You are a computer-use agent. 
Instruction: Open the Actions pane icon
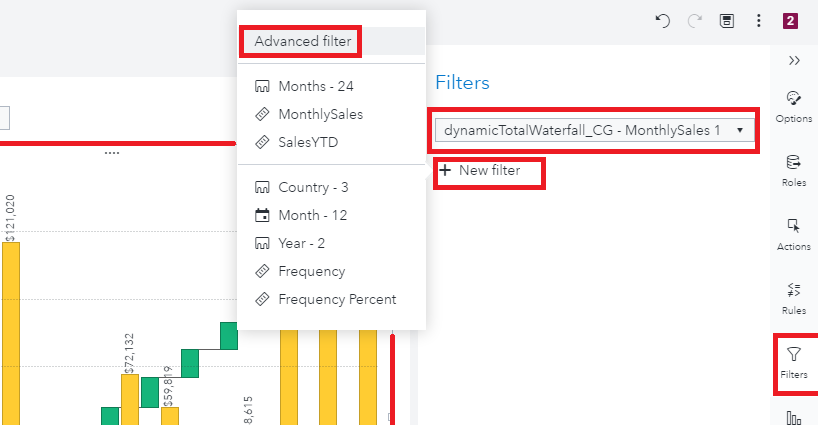794,232
